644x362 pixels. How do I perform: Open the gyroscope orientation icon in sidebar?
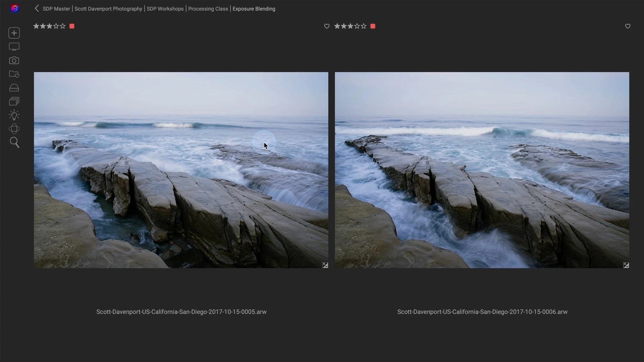[x=14, y=129]
